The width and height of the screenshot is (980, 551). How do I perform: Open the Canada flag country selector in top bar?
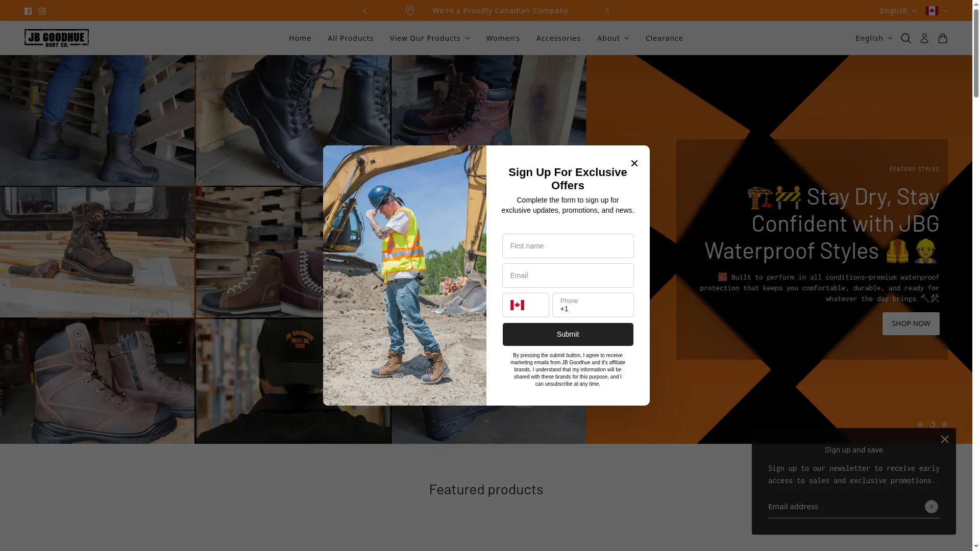[x=937, y=11]
